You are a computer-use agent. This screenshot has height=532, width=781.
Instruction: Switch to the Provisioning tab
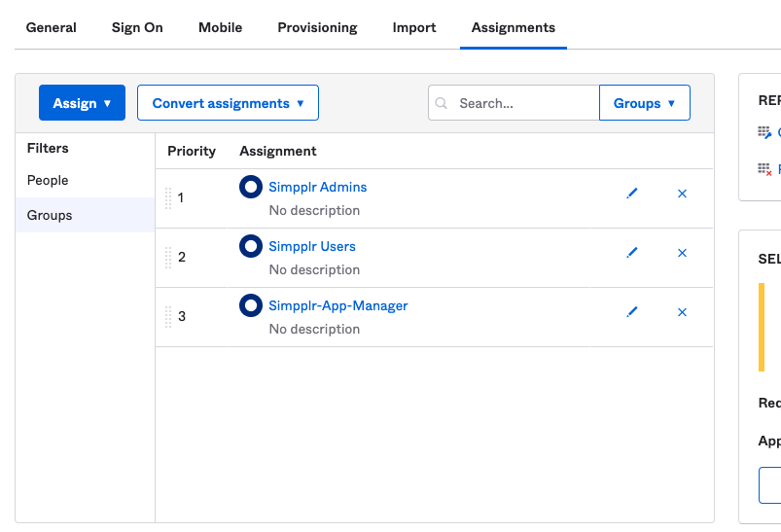pyautogui.click(x=317, y=27)
